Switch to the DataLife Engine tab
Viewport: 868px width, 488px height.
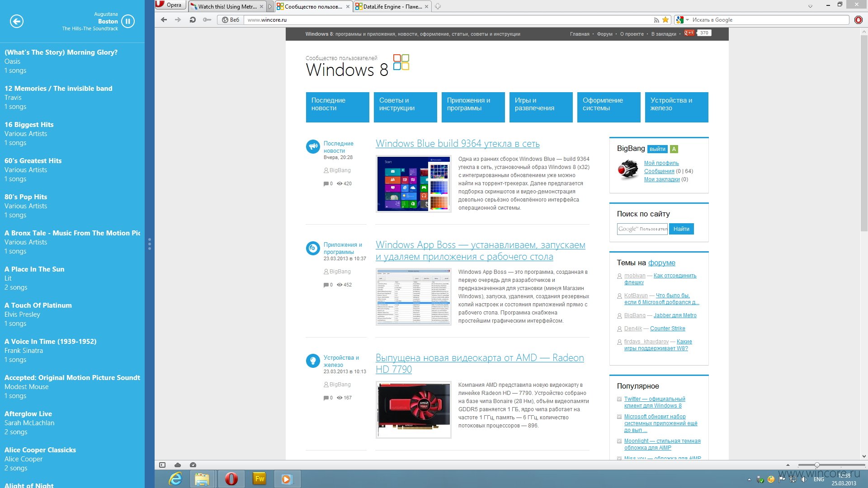pyautogui.click(x=392, y=6)
